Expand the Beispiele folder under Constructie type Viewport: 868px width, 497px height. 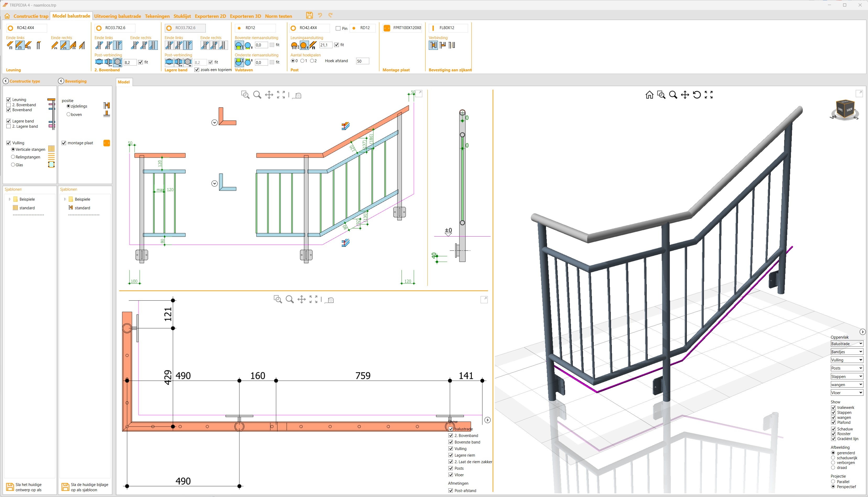pyautogui.click(x=9, y=199)
